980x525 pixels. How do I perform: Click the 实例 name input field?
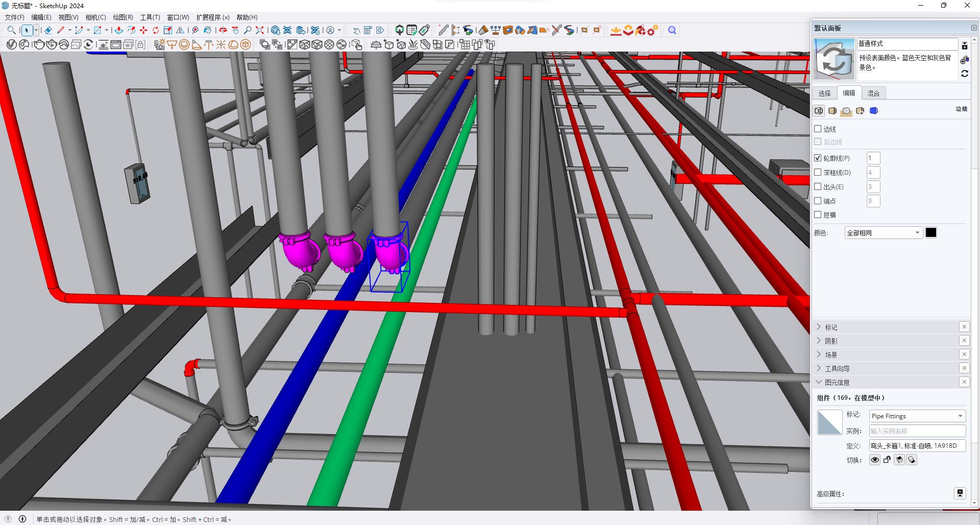coord(917,431)
